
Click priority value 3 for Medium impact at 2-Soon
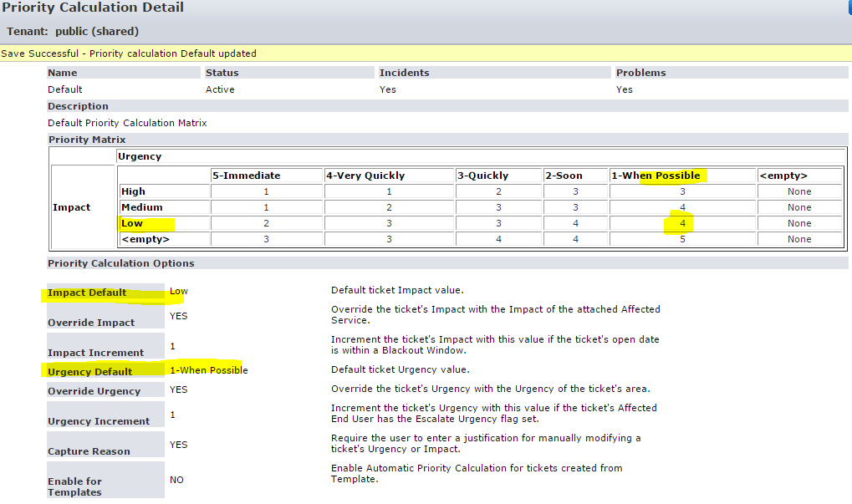(x=577, y=207)
